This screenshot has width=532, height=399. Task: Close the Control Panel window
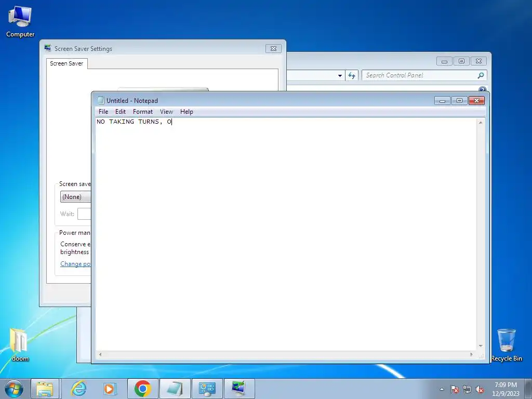(478, 61)
